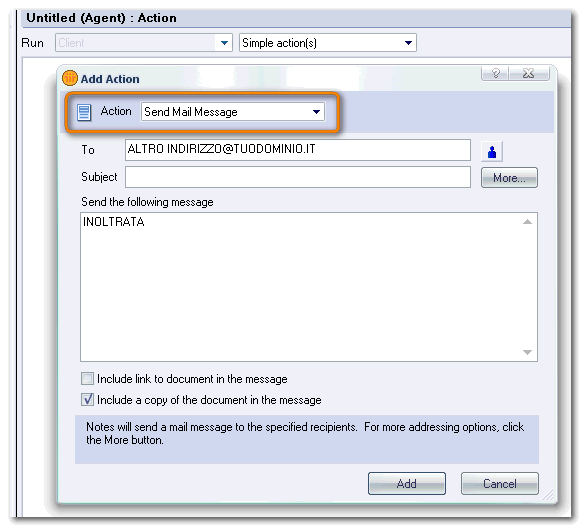The height and width of the screenshot is (528, 582).
Task: Close the Add Action dialog
Action: 529,73
